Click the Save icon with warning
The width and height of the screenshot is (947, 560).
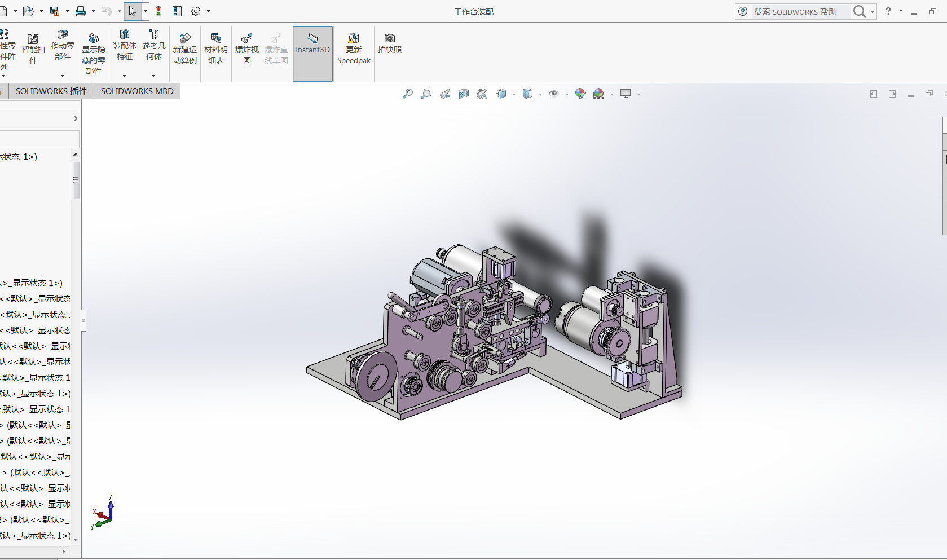pyautogui.click(x=54, y=11)
